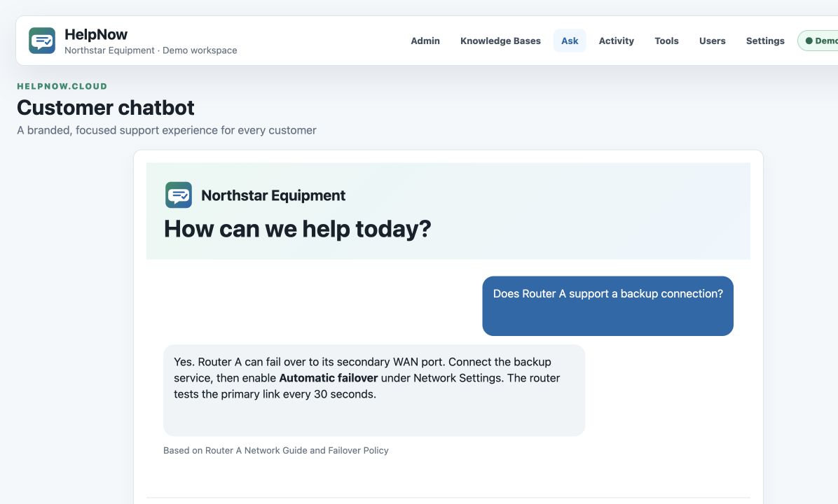Open the Admin section
The height and width of the screenshot is (504, 838).
coord(425,41)
